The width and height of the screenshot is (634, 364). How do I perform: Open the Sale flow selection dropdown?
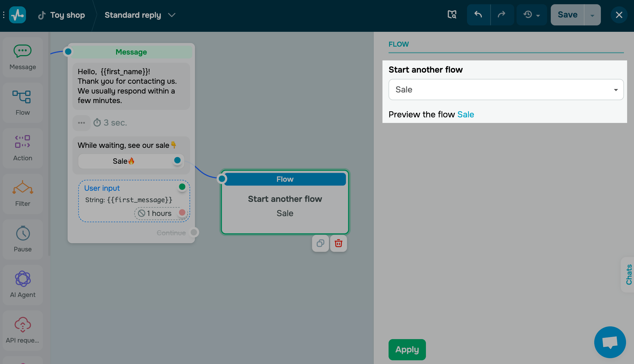[506, 90]
